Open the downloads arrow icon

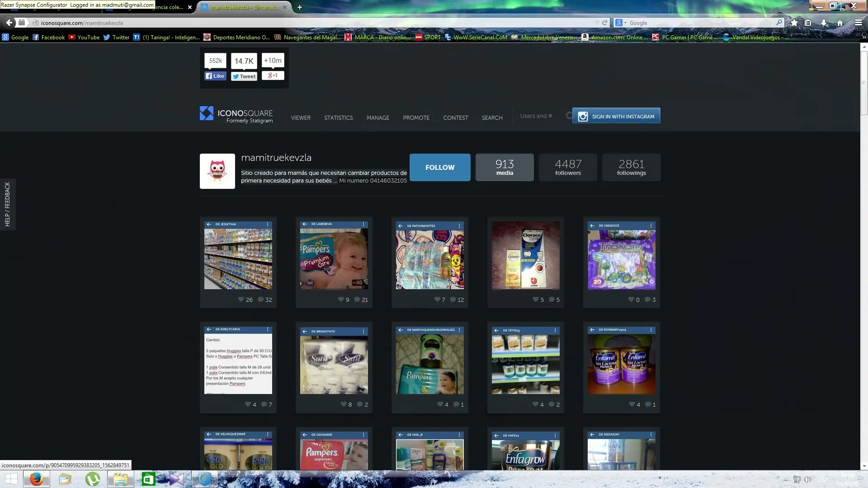point(824,23)
